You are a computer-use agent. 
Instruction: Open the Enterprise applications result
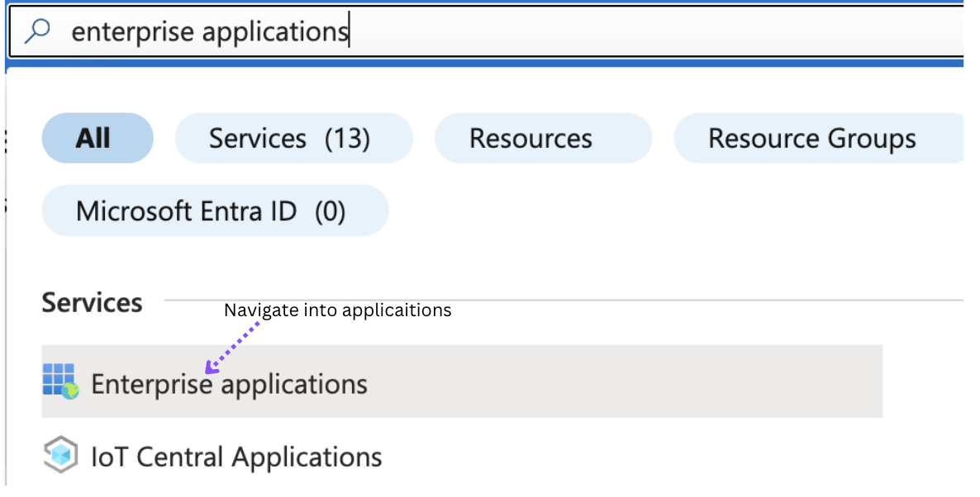(x=229, y=383)
